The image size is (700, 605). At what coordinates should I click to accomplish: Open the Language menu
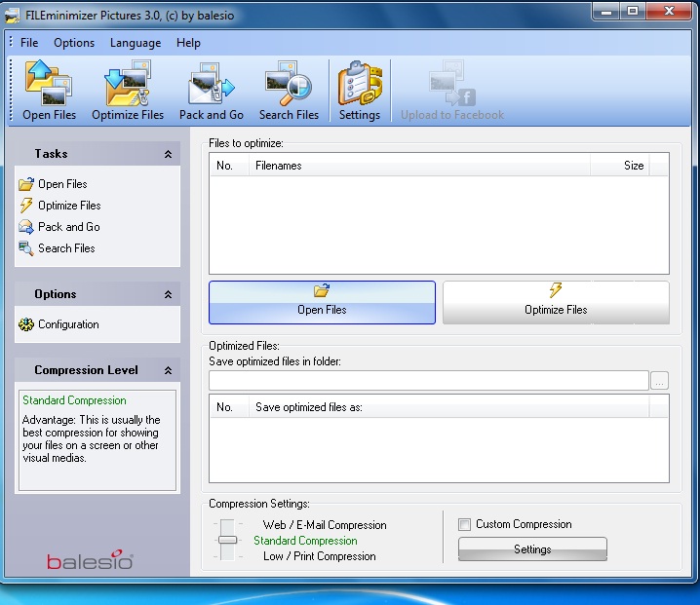[x=136, y=43]
